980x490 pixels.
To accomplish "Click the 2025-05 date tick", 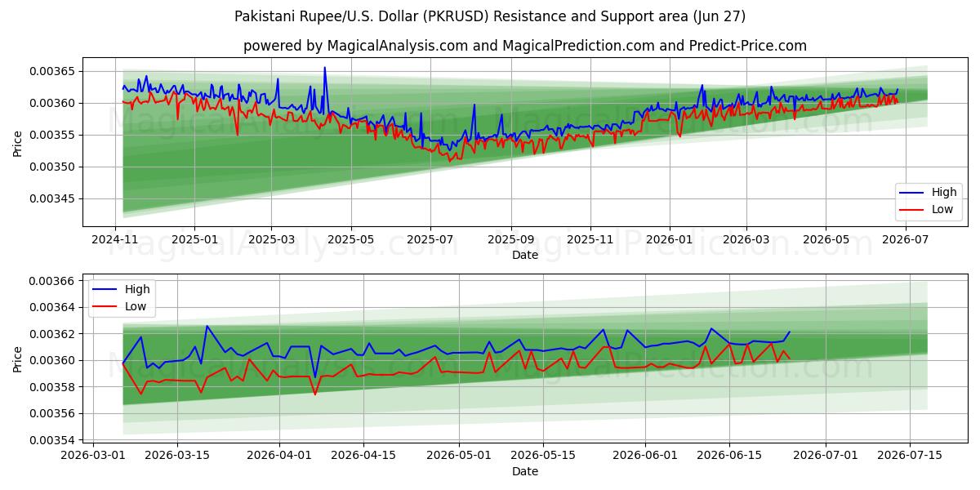I will tap(351, 239).
